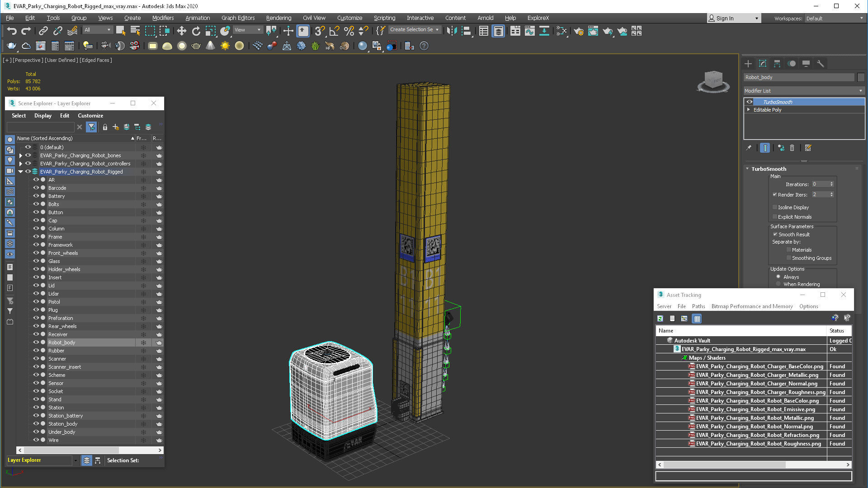Open the Utilities wrench panel tab

[x=821, y=64]
